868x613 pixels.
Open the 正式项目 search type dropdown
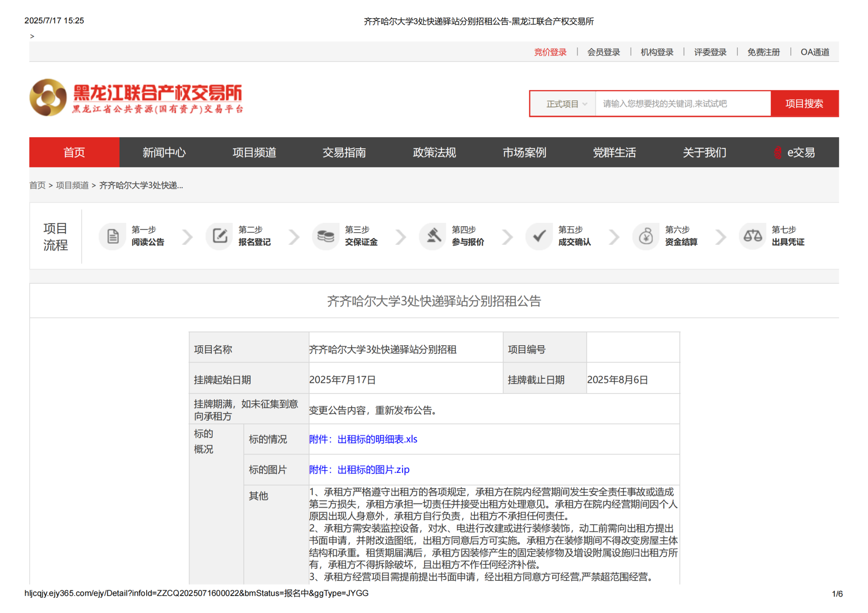(566, 104)
